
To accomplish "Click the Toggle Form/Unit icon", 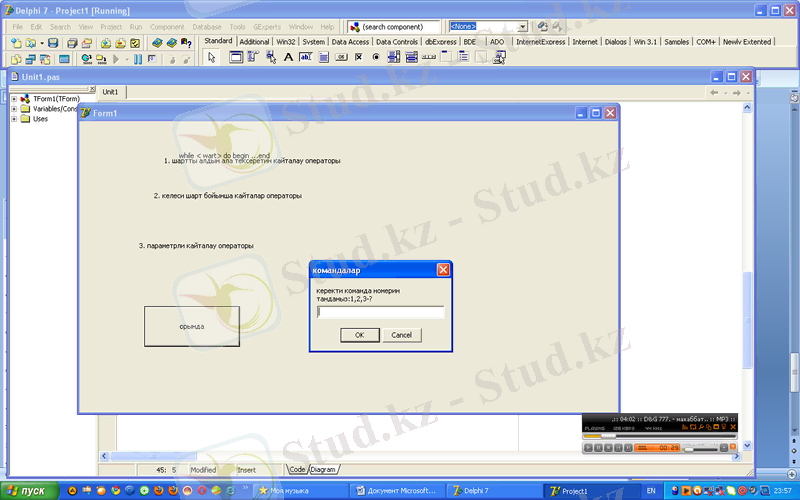I will [x=45, y=59].
